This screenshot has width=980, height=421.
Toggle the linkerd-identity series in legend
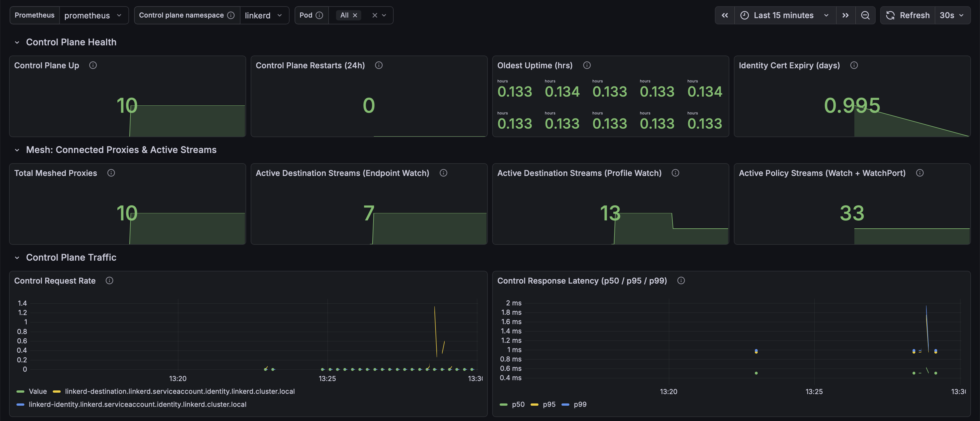point(137,404)
